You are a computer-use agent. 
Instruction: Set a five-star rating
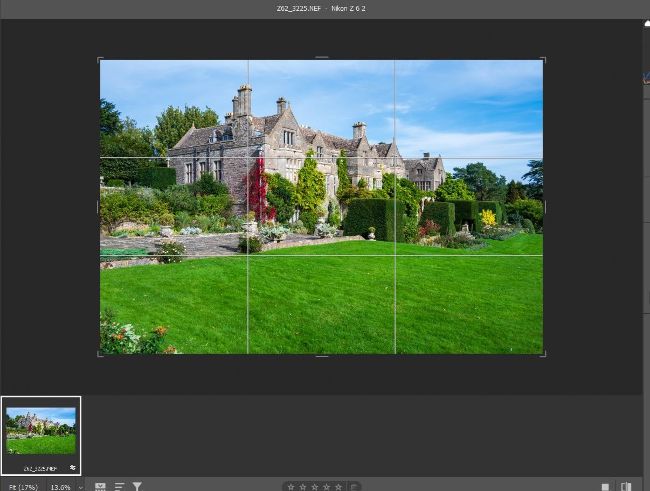(338, 487)
